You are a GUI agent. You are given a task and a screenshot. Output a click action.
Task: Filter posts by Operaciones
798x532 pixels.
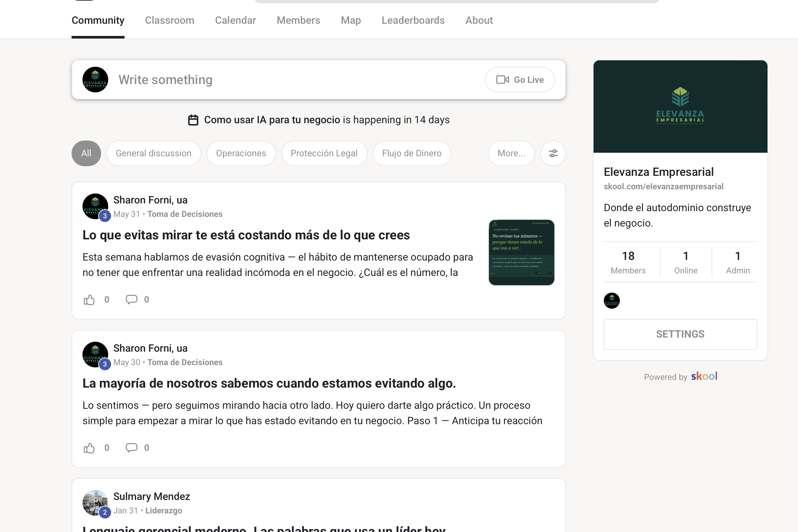[x=241, y=153]
